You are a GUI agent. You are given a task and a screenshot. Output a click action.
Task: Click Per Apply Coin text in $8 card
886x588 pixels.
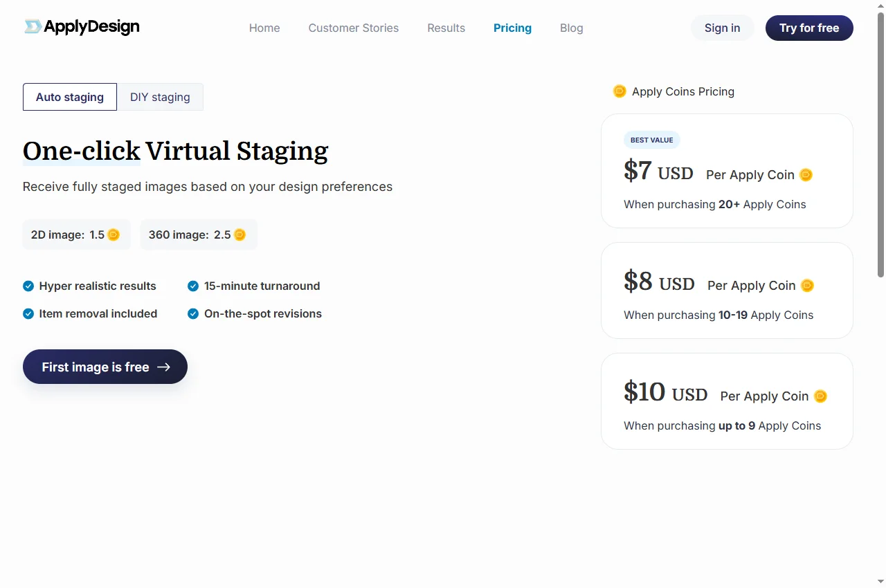[752, 286]
